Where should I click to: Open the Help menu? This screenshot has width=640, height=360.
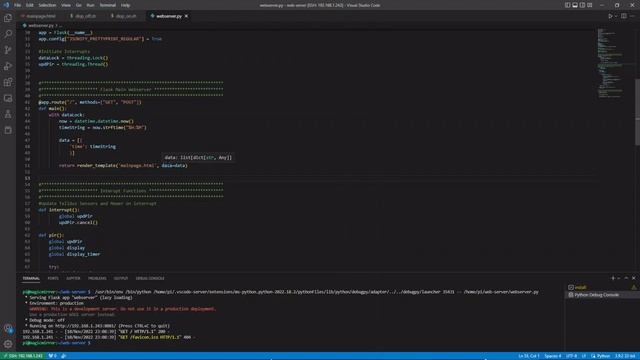126,5
